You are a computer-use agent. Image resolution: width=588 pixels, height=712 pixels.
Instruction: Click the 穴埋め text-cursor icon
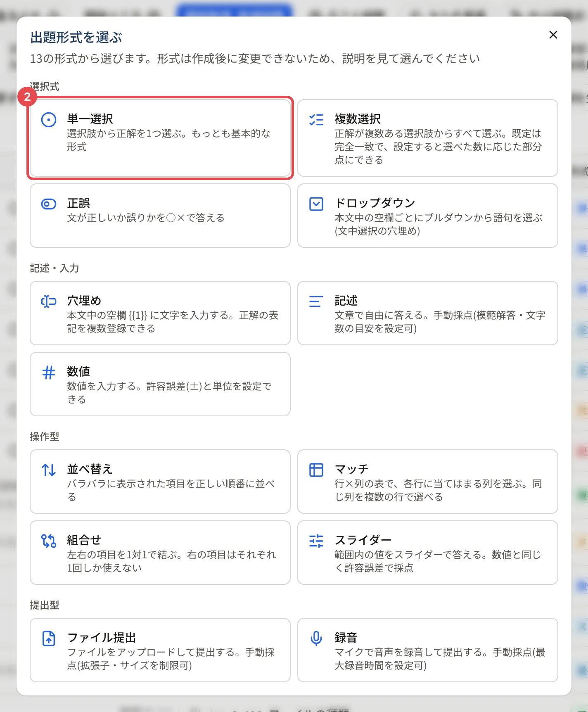[x=49, y=301]
